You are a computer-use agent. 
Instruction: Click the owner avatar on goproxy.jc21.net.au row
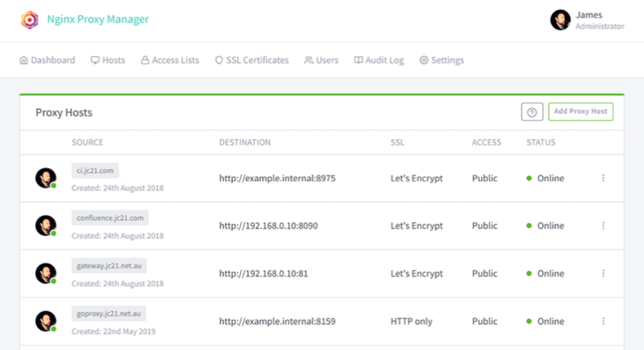[45, 321]
